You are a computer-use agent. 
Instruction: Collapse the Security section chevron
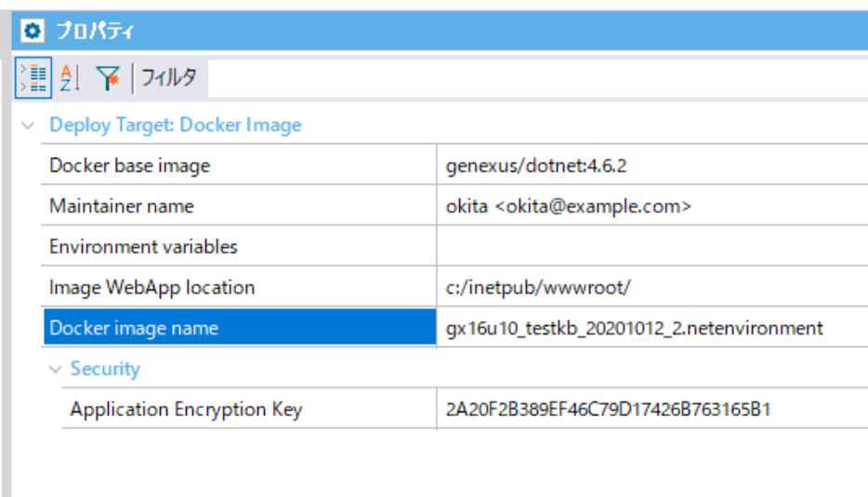[x=56, y=369]
